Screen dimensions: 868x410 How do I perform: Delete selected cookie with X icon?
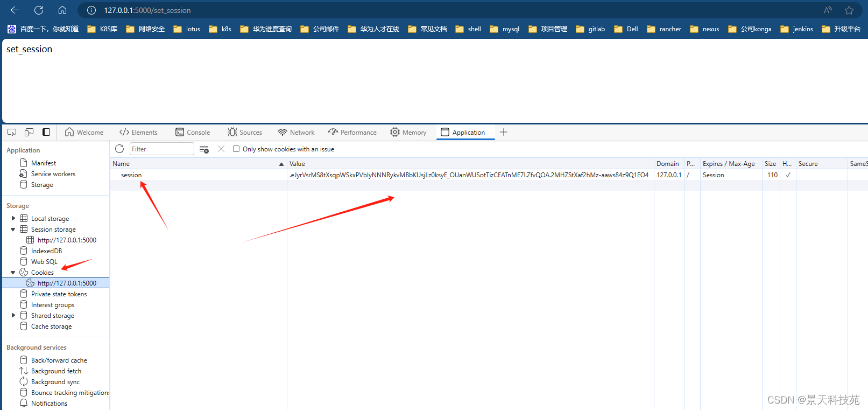click(221, 149)
